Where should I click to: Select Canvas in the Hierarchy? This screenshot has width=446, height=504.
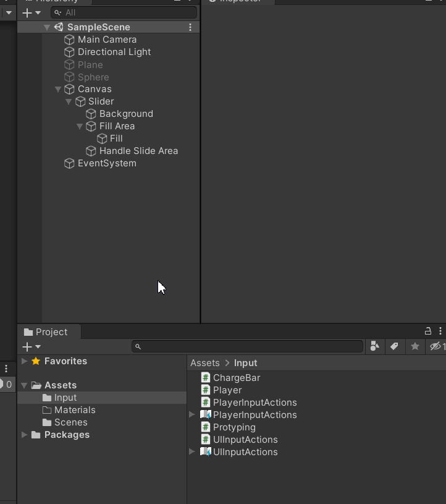tap(95, 89)
